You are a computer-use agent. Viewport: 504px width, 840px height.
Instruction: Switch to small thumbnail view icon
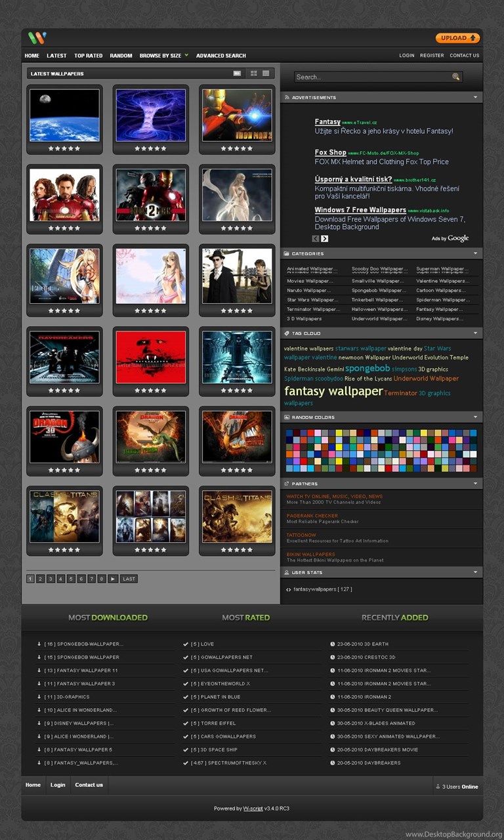237,73
